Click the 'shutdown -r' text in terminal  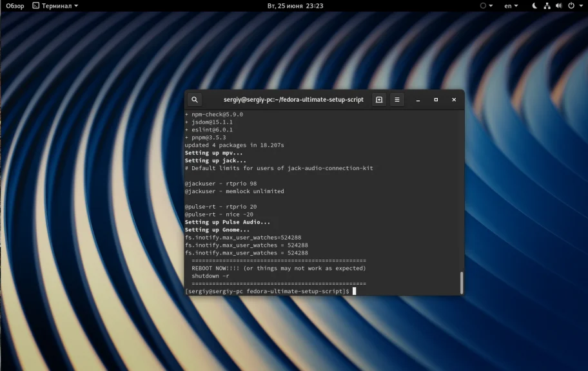pyautogui.click(x=210, y=276)
